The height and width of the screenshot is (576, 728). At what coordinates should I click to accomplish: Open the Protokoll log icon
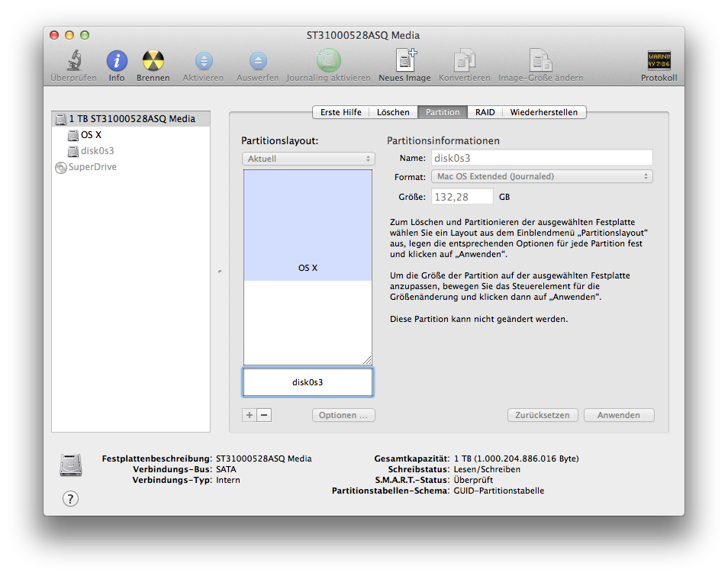[659, 60]
